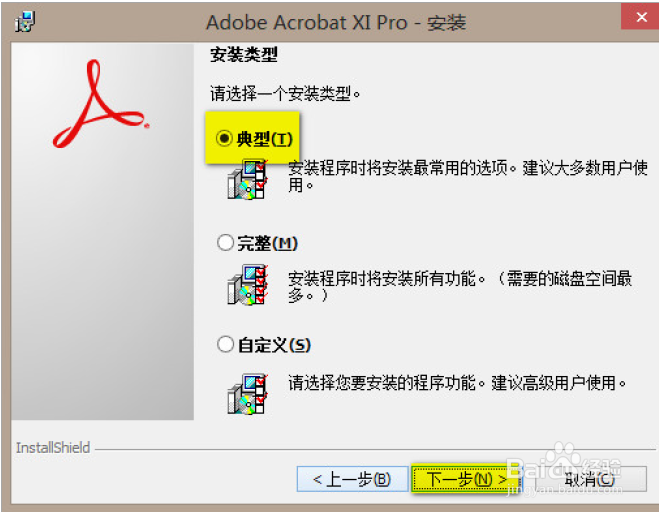Image resolution: width=659 pixels, height=512 pixels.
Task: Pick the 自定义(S) custom install radio button
Action: click(x=225, y=344)
